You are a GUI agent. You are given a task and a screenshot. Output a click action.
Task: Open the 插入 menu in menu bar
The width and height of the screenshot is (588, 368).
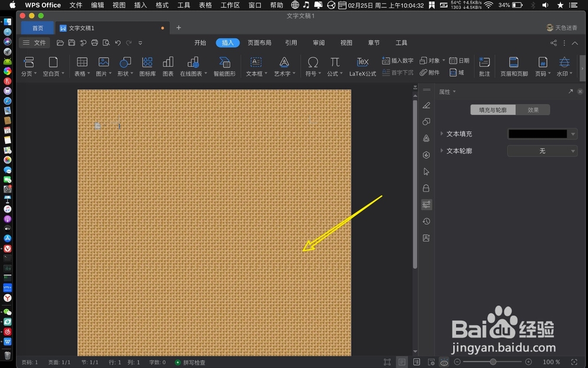coord(139,5)
